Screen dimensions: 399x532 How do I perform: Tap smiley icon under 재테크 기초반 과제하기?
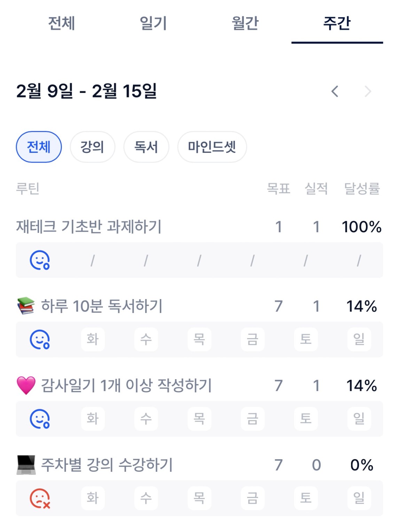[x=40, y=260]
